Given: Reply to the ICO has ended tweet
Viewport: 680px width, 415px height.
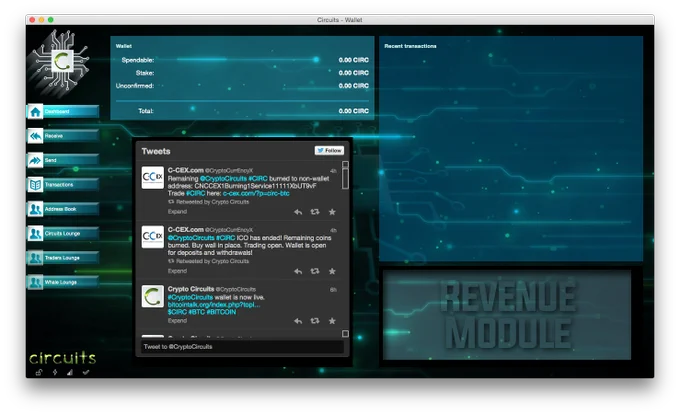Looking at the screenshot, I should [298, 271].
